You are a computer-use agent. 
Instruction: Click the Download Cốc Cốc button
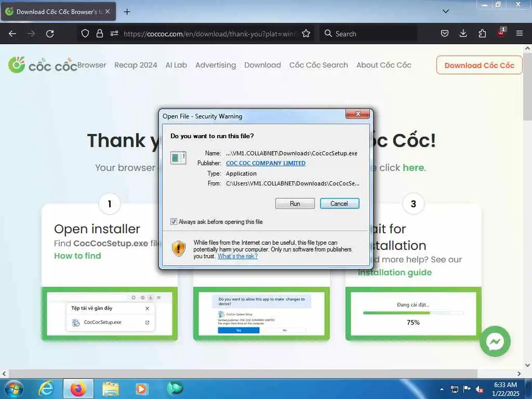coord(480,65)
